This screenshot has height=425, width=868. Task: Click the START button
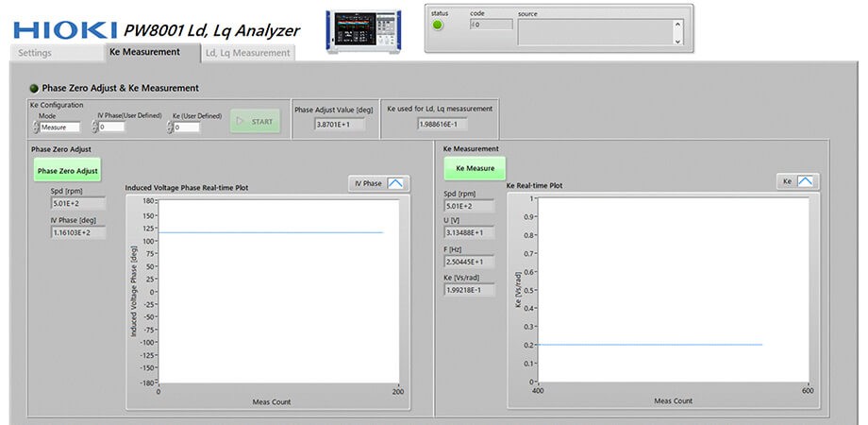pyautogui.click(x=255, y=121)
